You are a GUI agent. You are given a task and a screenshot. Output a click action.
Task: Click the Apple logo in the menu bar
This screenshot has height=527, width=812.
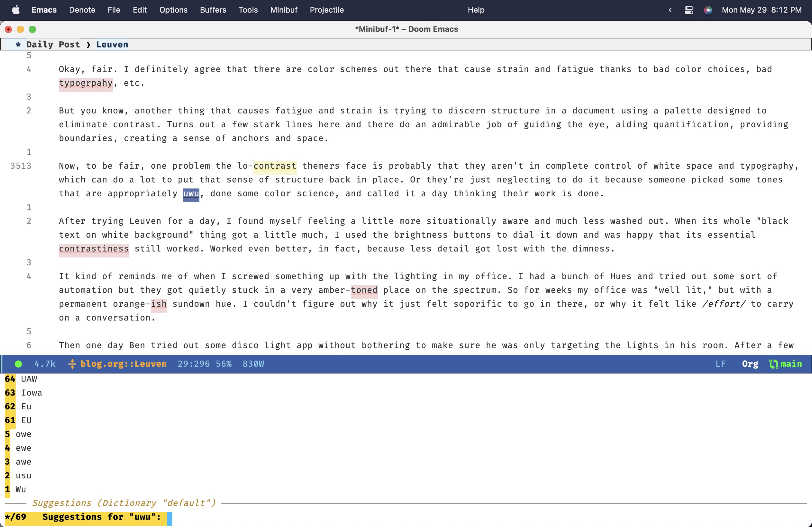click(x=15, y=10)
